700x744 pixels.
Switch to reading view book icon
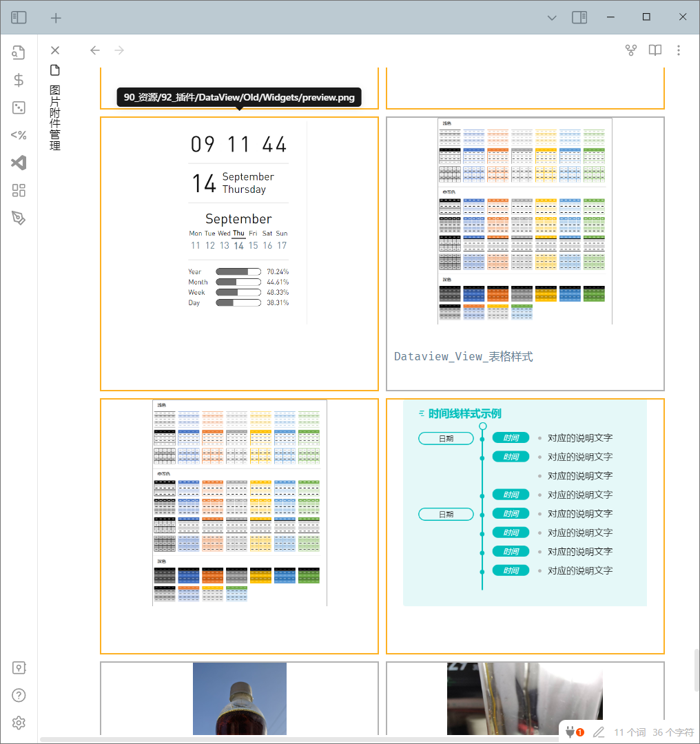pyautogui.click(x=655, y=50)
